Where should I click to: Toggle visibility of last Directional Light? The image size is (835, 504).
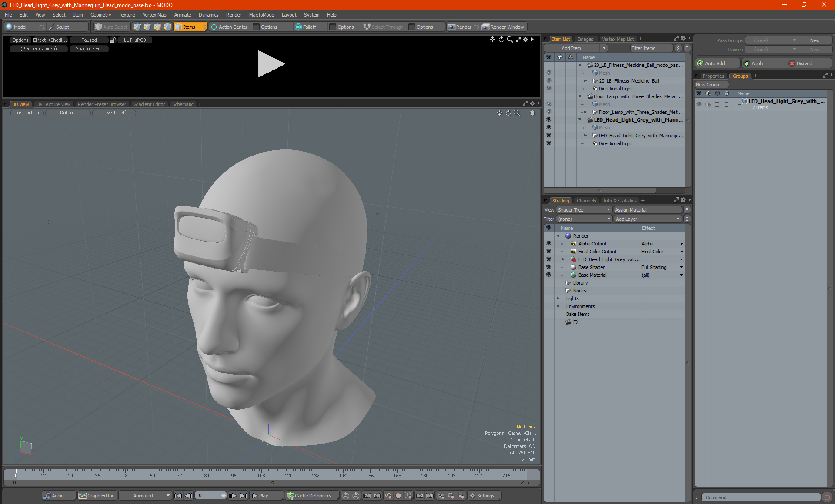pos(548,143)
